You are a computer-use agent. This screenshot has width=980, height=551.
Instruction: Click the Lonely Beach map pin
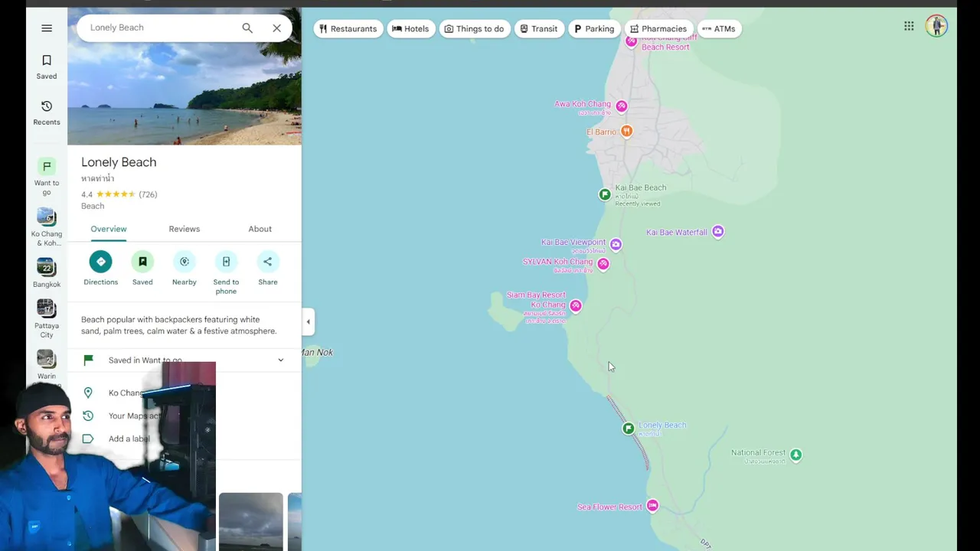629,429
